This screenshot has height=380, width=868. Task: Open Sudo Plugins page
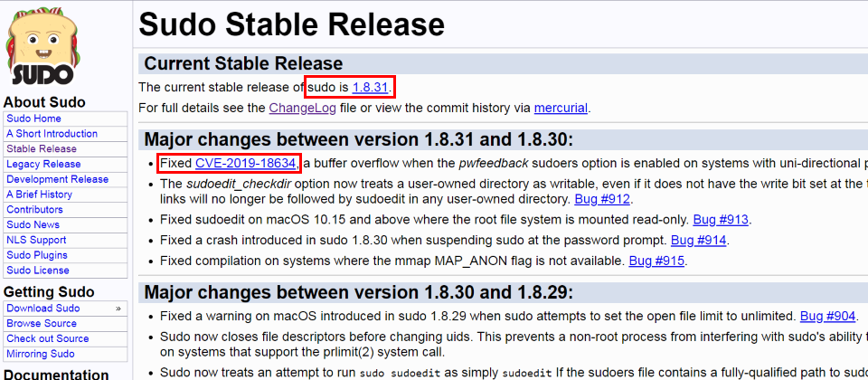[36, 256]
